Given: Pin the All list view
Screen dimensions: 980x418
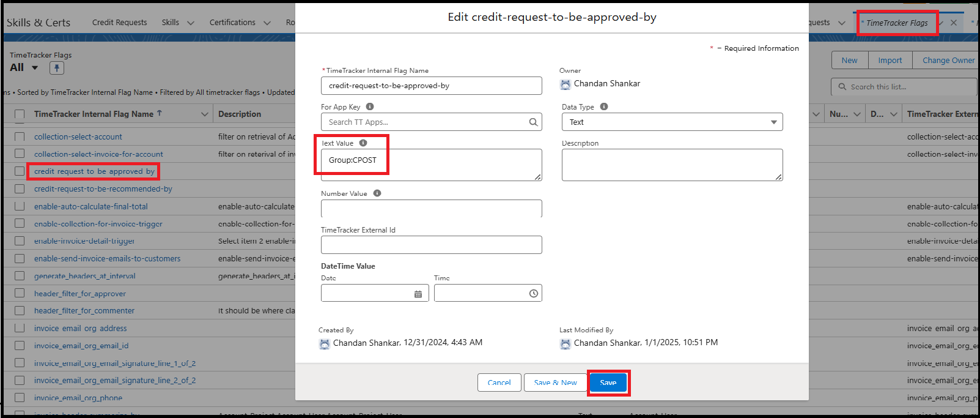Looking at the screenshot, I should click(x=57, y=68).
